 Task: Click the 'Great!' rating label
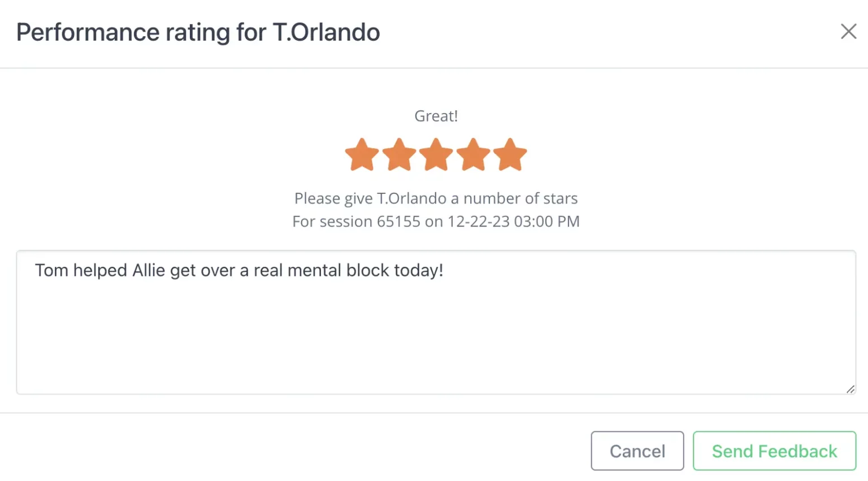click(436, 116)
